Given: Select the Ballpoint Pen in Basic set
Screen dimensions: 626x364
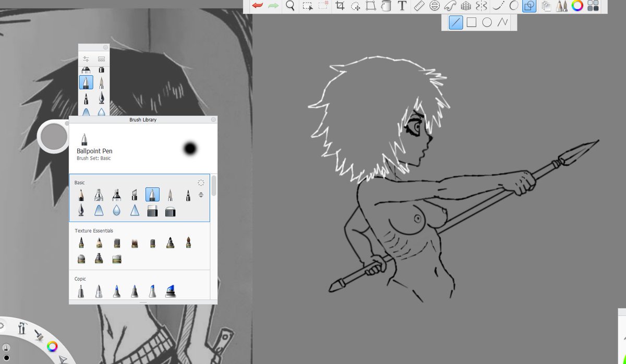Looking at the screenshot, I should pyautogui.click(x=152, y=195).
